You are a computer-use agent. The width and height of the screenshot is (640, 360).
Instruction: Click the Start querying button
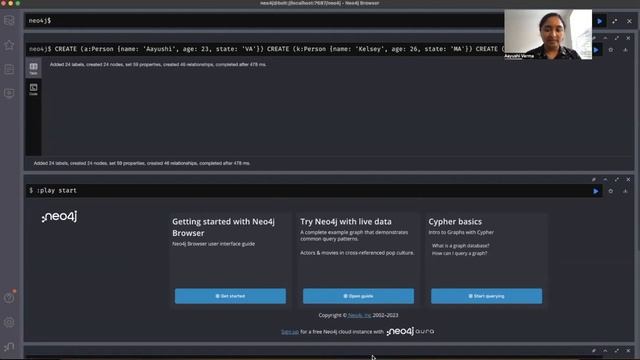click(x=487, y=296)
